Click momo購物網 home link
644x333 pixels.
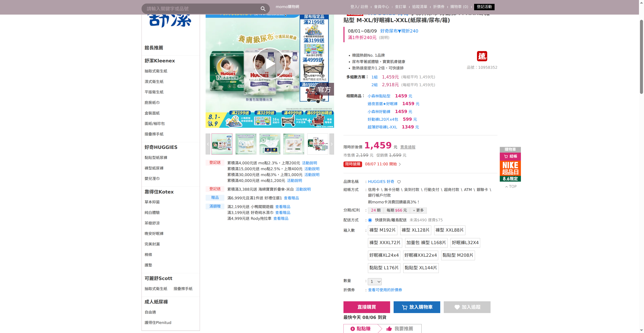pos(287,7)
